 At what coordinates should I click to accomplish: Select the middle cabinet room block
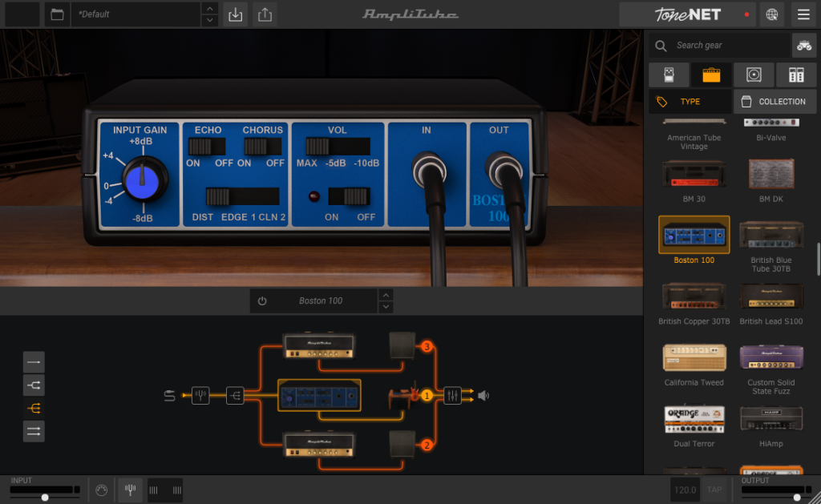(403, 396)
